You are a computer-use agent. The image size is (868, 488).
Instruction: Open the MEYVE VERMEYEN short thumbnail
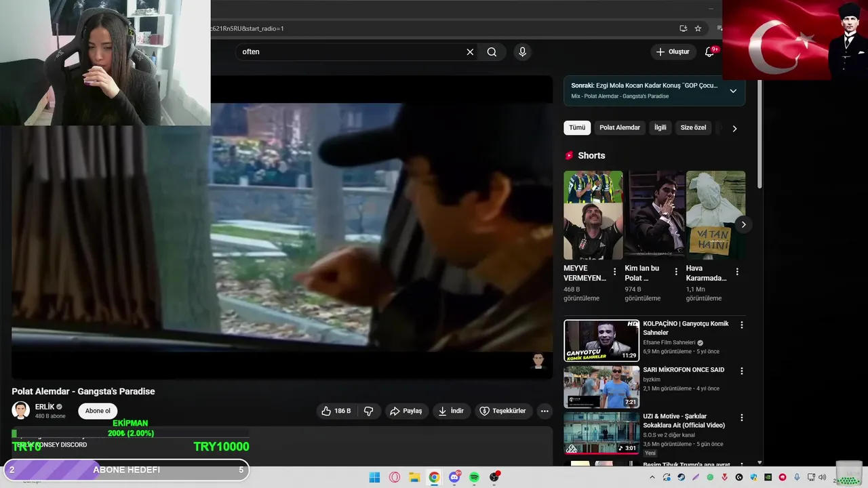pyautogui.click(x=593, y=215)
